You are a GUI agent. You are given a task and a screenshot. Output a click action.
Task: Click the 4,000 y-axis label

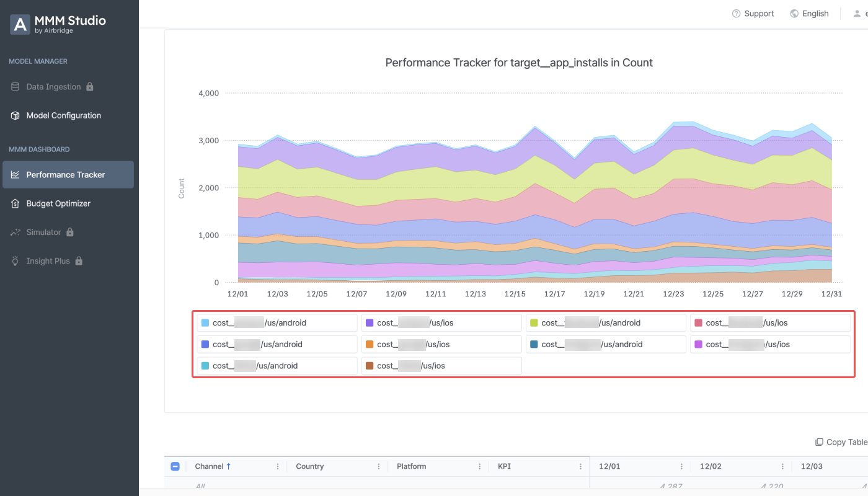tap(208, 93)
